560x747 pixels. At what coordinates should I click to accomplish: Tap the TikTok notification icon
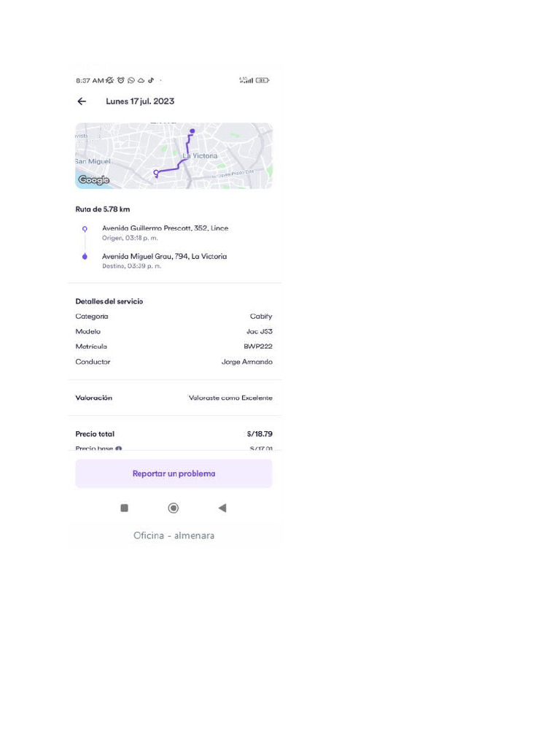pyautogui.click(x=151, y=80)
